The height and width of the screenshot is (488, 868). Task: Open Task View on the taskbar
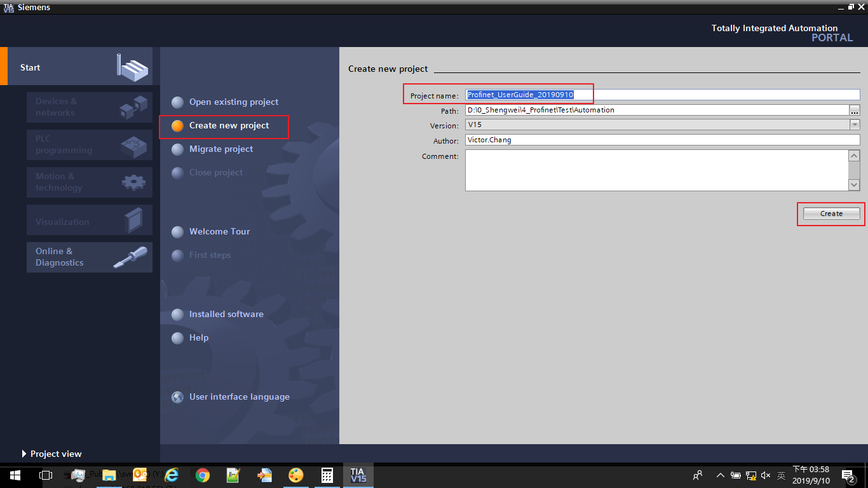click(x=45, y=475)
